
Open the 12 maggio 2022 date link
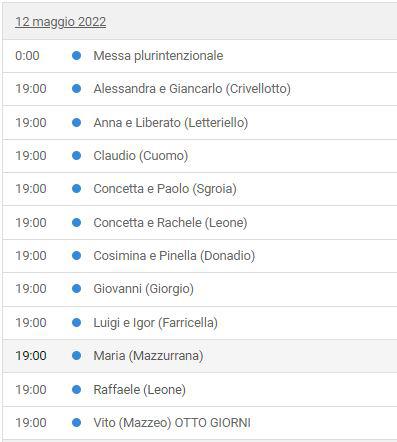tap(61, 22)
